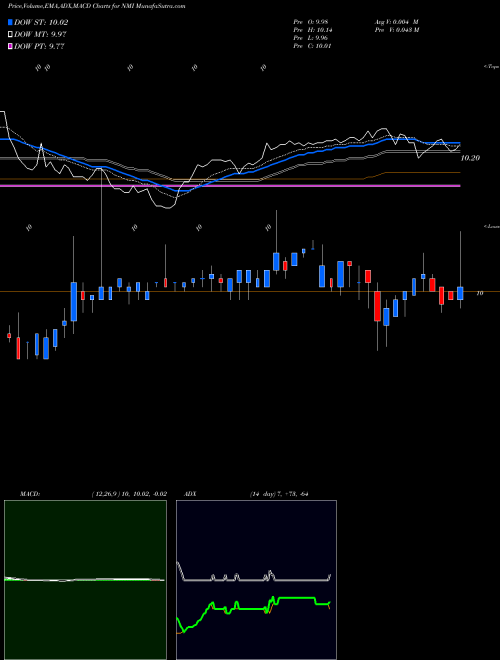Click the blue DOW ST legend swatch
The image size is (500, 660).
(x=10, y=22)
